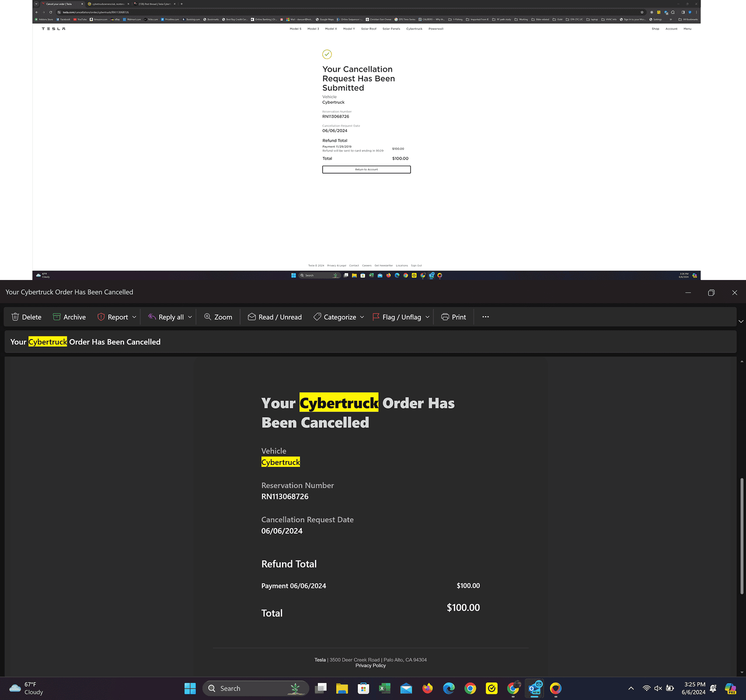Image resolution: width=746 pixels, height=700 pixels.
Task: Open the Privacy Policy link in email footer
Action: 370,665
